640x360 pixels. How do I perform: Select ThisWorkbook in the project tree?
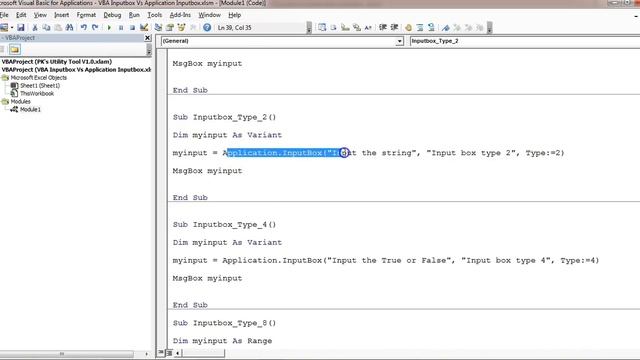click(37, 93)
